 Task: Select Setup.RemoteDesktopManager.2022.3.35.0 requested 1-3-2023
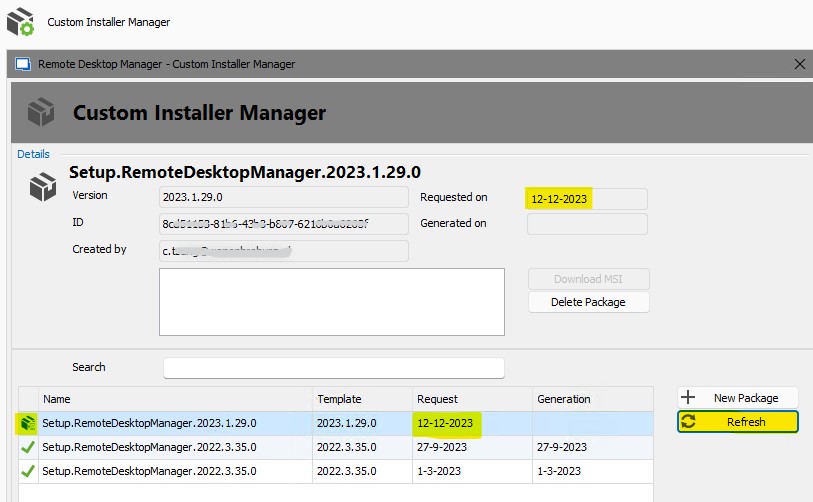335,471
